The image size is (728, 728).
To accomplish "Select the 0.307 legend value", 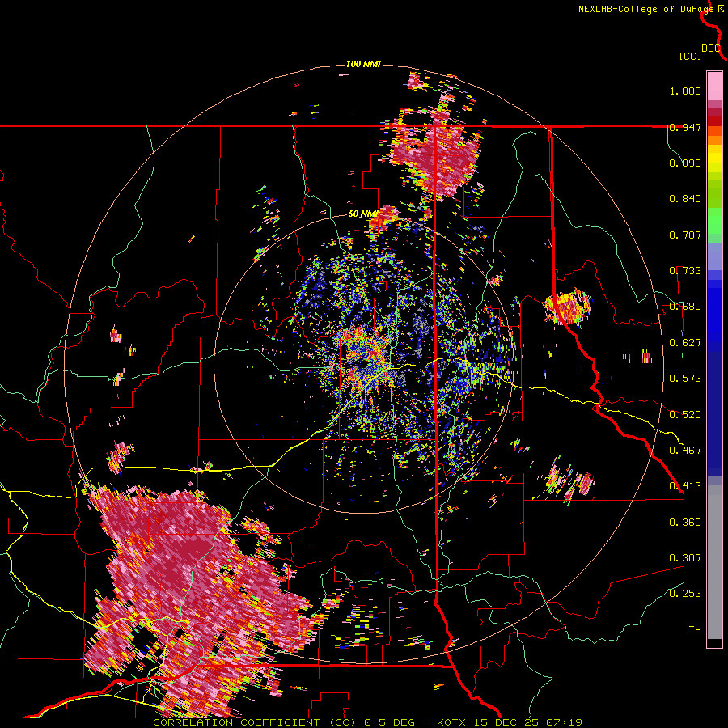I will point(685,558).
